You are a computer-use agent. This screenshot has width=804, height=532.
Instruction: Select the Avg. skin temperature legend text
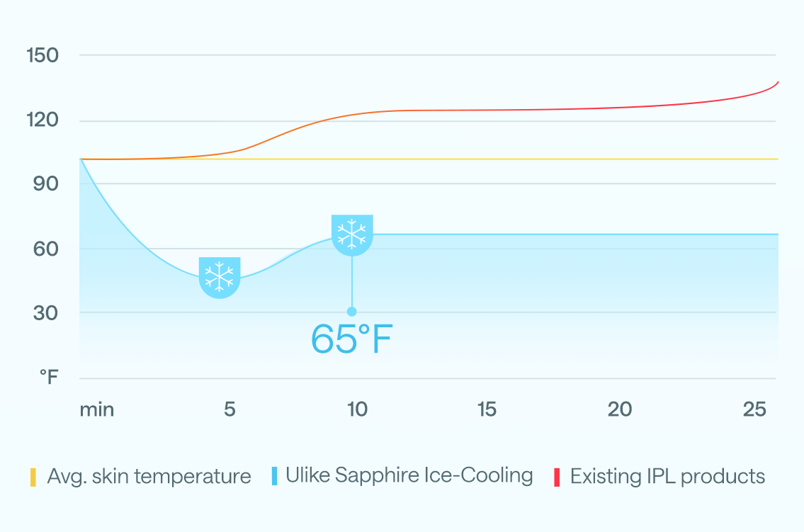(x=149, y=477)
